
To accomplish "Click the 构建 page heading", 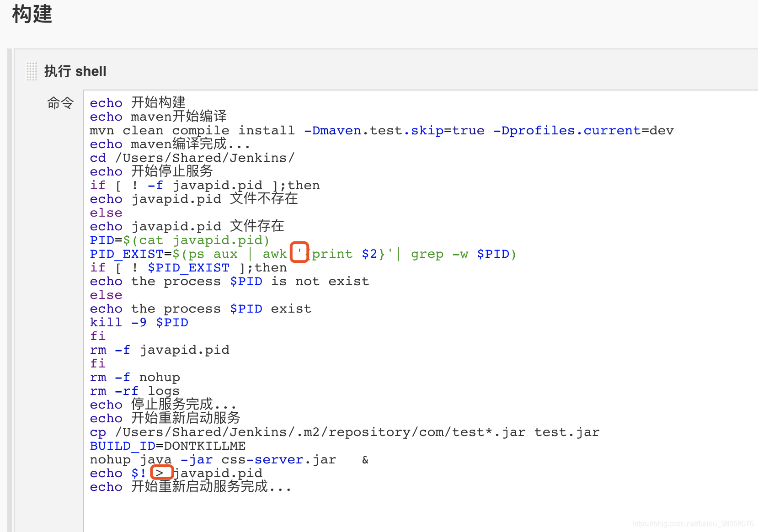I will click(x=31, y=15).
